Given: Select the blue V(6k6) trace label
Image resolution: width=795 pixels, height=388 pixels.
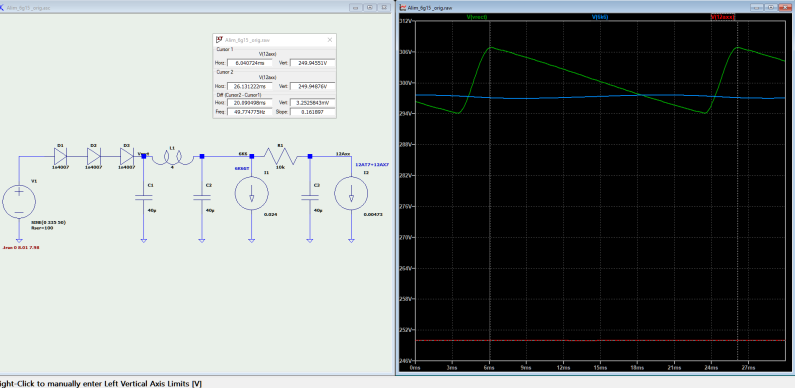Looking at the screenshot, I should (x=600, y=17).
